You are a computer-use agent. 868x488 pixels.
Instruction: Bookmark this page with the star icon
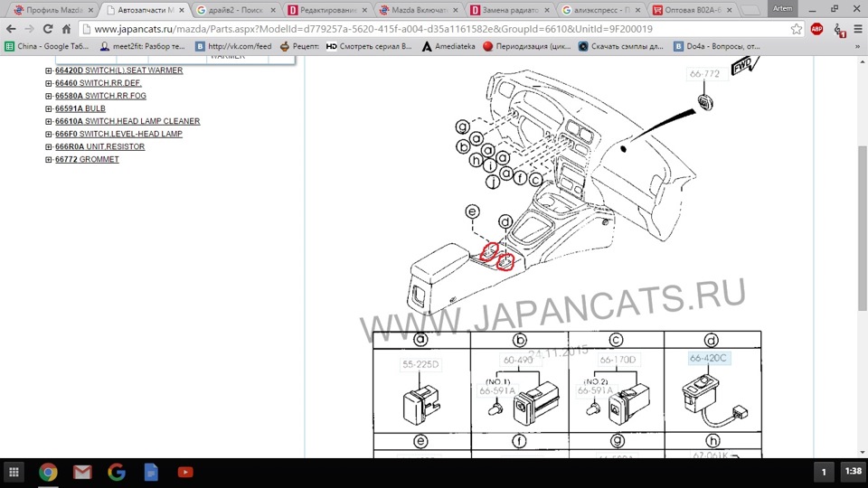pyautogui.click(x=796, y=29)
